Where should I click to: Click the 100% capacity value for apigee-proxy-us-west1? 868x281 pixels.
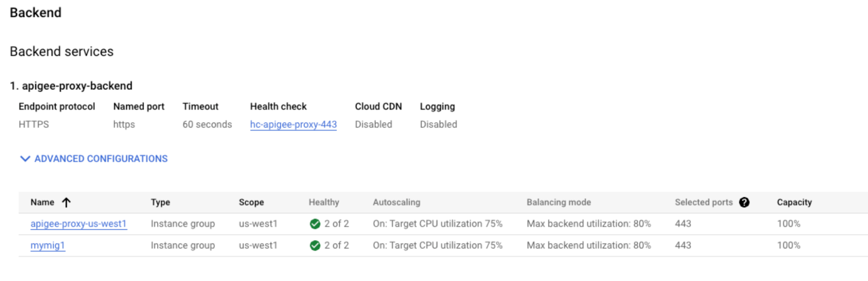click(x=788, y=224)
